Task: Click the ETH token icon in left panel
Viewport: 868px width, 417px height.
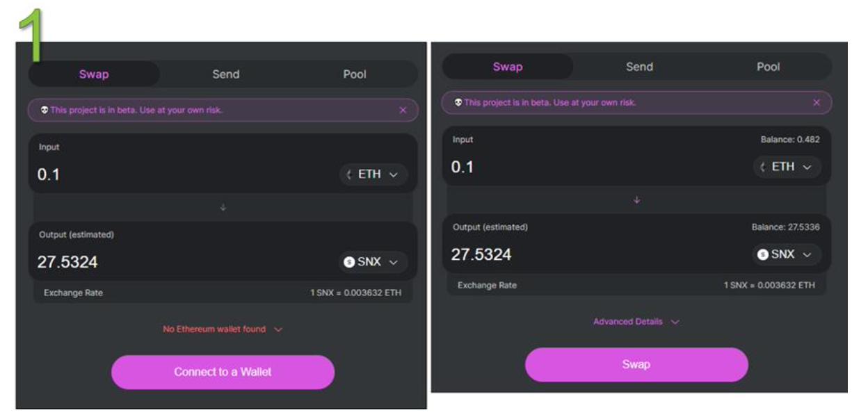Action: click(x=349, y=175)
